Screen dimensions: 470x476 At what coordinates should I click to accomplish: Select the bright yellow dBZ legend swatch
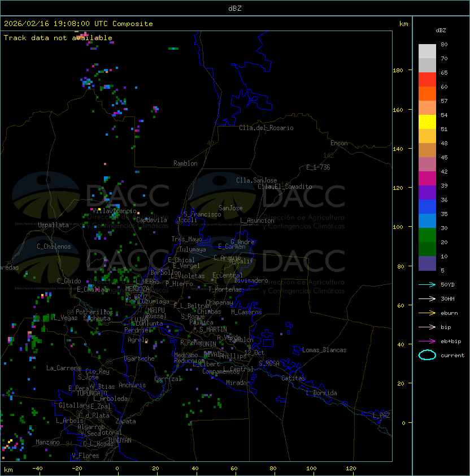pyautogui.click(x=427, y=122)
